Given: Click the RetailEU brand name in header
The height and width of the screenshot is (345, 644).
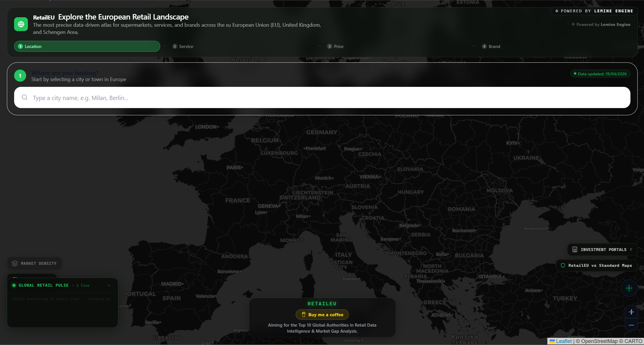Looking at the screenshot, I should pos(44,18).
